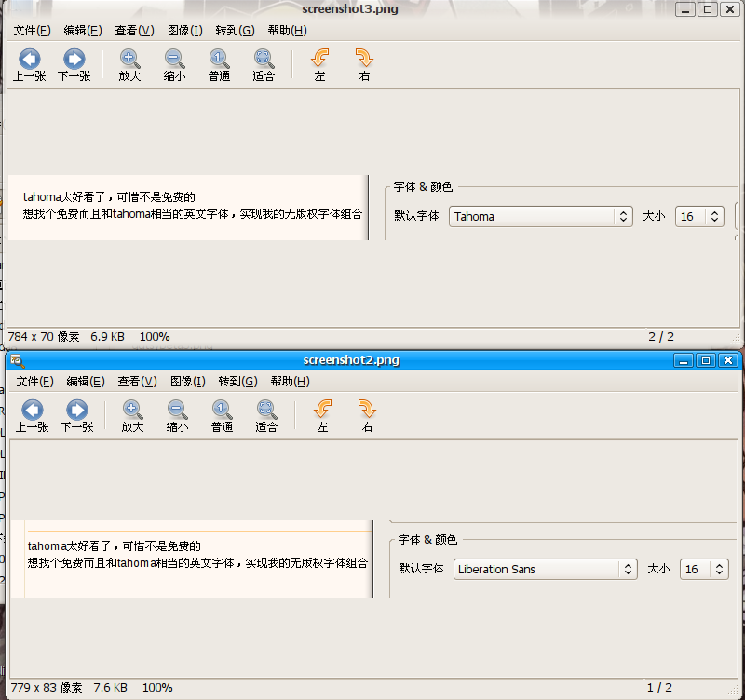Open 查看(V) menu in screenshot3.png window
The height and width of the screenshot is (700, 745).
click(x=134, y=31)
